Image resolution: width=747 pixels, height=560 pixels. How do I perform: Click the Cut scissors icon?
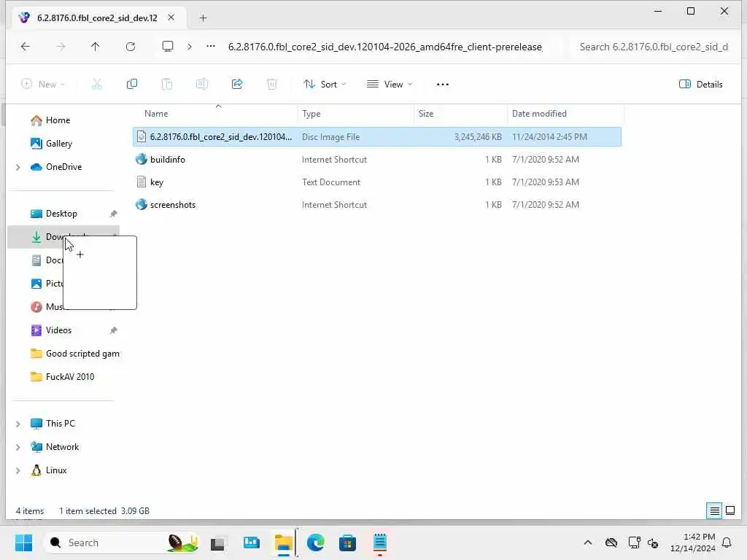(97, 85)
